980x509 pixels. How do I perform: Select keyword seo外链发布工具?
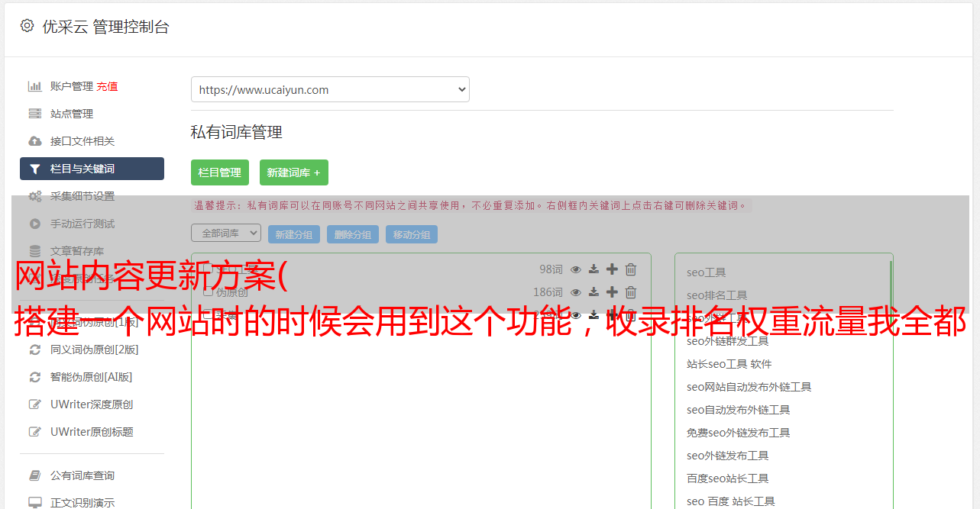(x=728, y=456)
